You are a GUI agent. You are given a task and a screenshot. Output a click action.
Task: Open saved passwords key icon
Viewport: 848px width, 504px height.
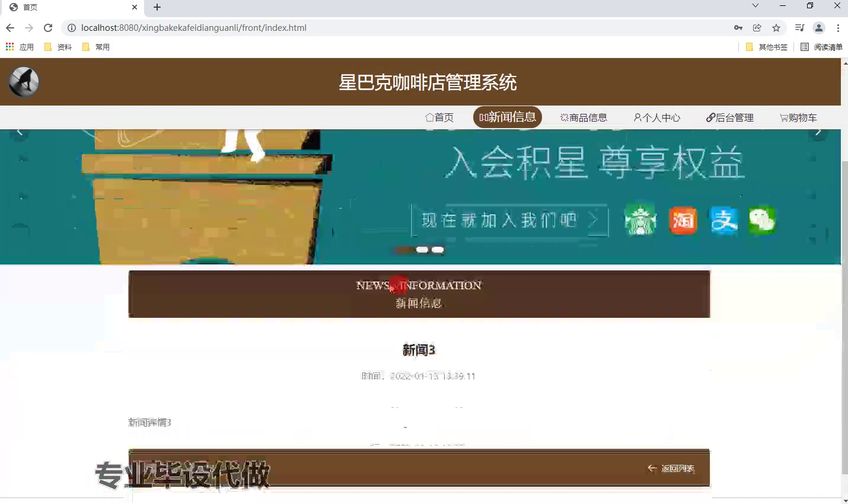click(738, 28)
